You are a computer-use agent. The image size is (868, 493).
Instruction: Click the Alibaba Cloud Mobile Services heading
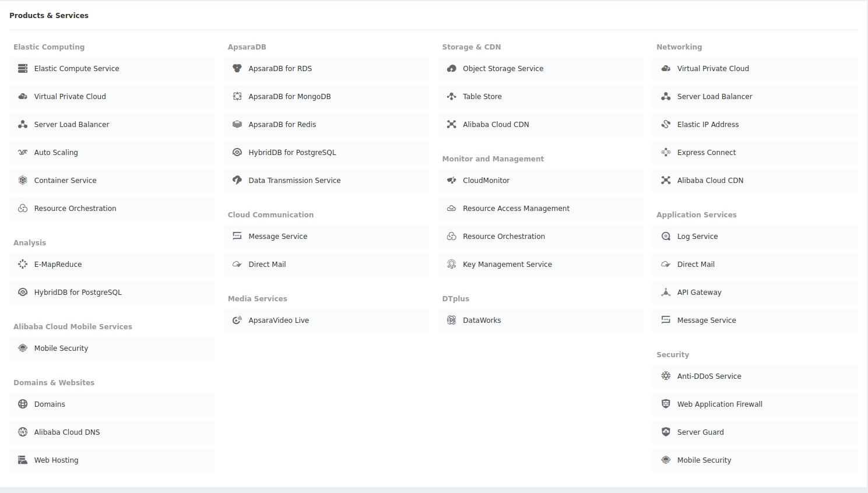coord(73,327)
